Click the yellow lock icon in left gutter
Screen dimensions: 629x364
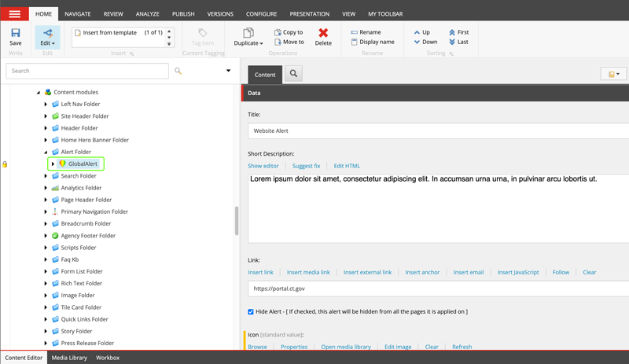pos(5,164)
